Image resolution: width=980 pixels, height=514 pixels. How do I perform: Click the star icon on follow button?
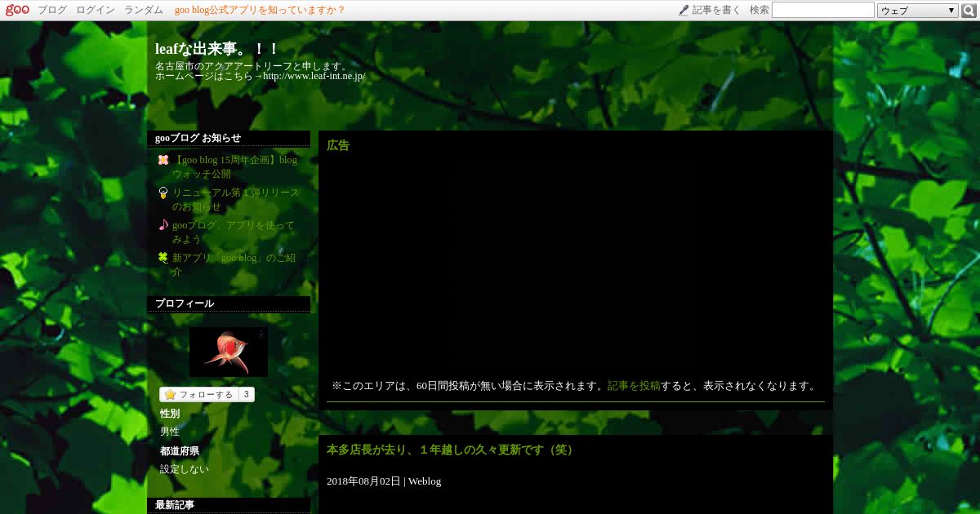[170, 395]
